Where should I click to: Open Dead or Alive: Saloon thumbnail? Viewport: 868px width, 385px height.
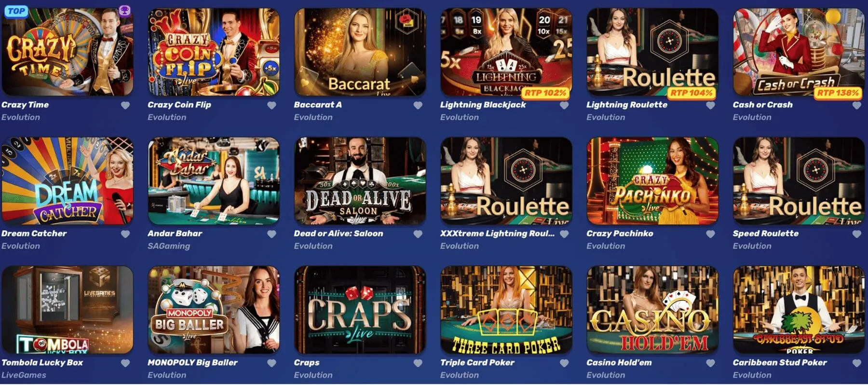tap(360, 181)
